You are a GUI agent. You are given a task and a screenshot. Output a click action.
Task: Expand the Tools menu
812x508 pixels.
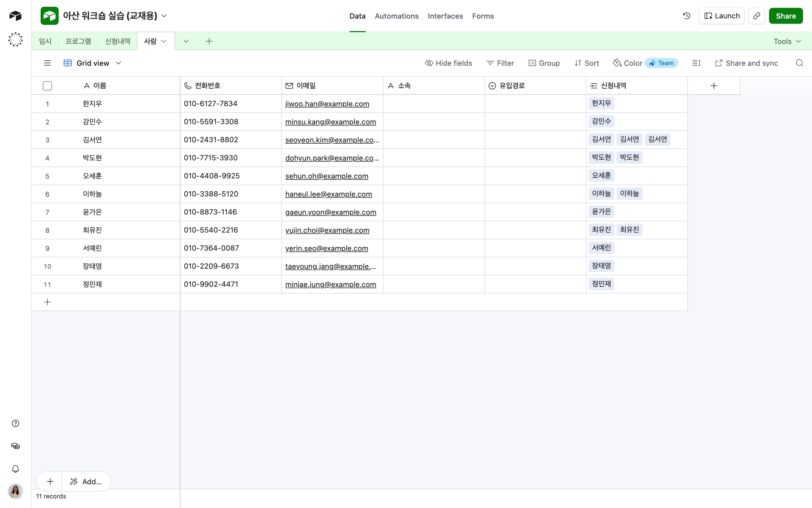pyautogui.click(x=787, y=41)
